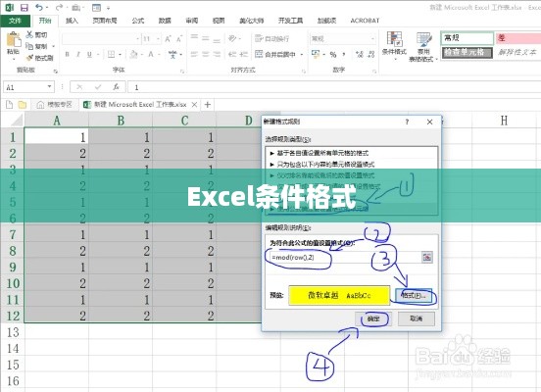541x392 pixels.
Task: Toggle Italic formatting
Action: 78,54
